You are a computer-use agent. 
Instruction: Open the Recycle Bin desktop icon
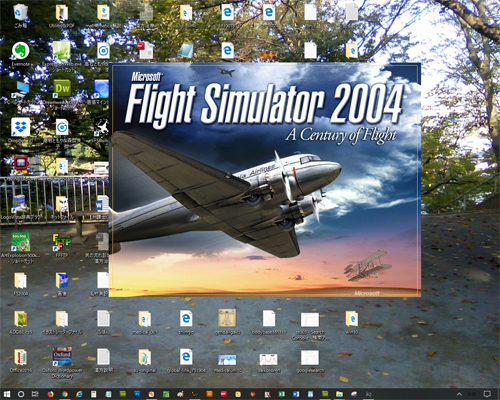pos(21,12)
